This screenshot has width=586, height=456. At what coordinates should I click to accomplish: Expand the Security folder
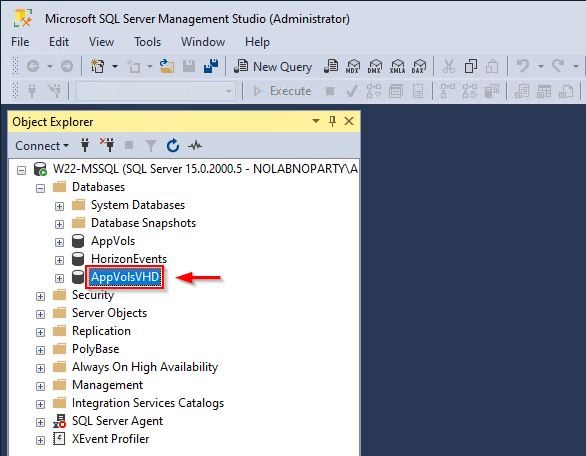40,296
